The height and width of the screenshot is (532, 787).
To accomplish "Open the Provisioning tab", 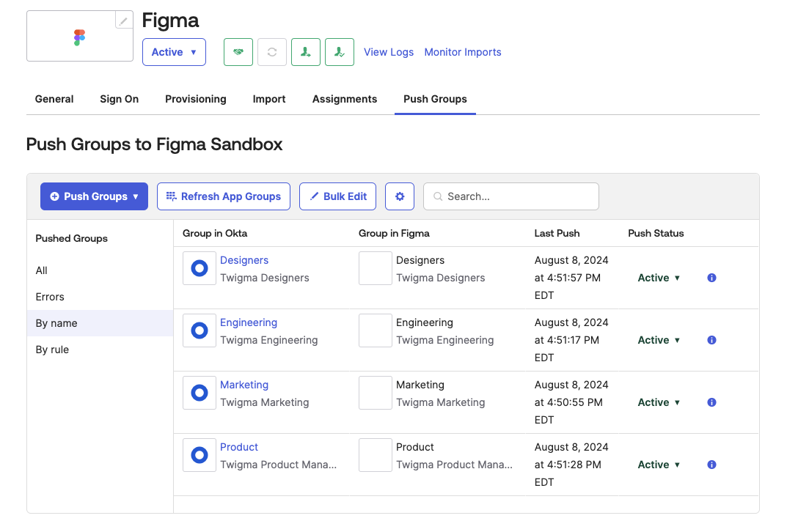I will (196, 99).
